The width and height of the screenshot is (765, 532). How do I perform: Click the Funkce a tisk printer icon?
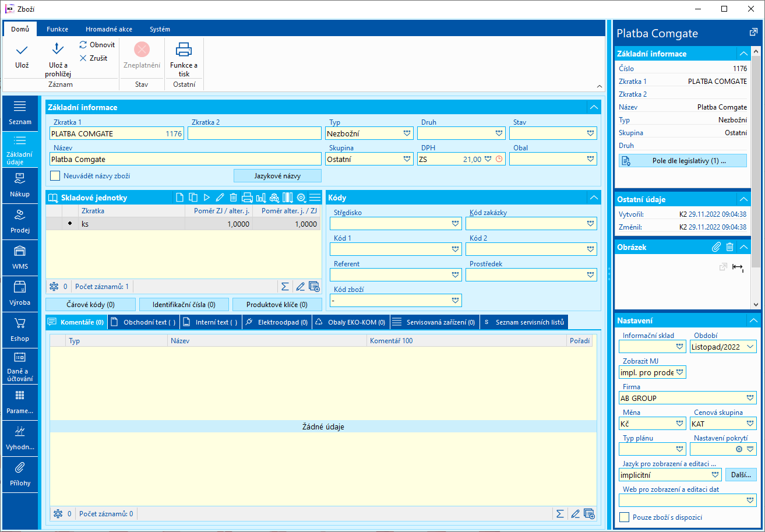click(x=184, y=50)
